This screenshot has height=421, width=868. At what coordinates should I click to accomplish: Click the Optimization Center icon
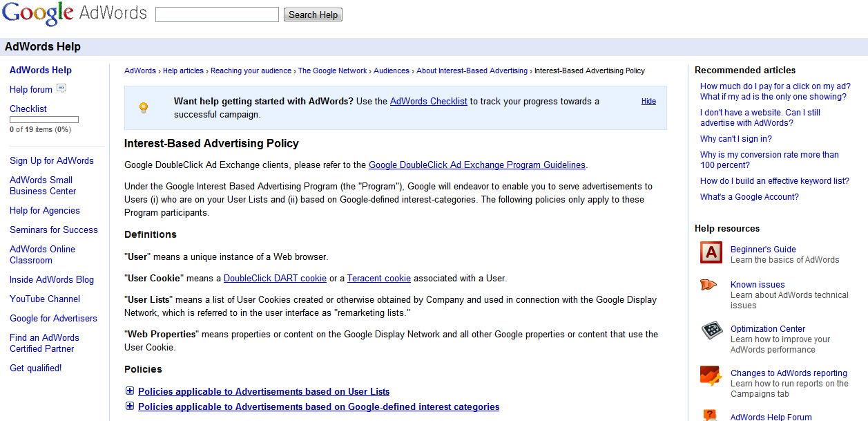point(712,330)
